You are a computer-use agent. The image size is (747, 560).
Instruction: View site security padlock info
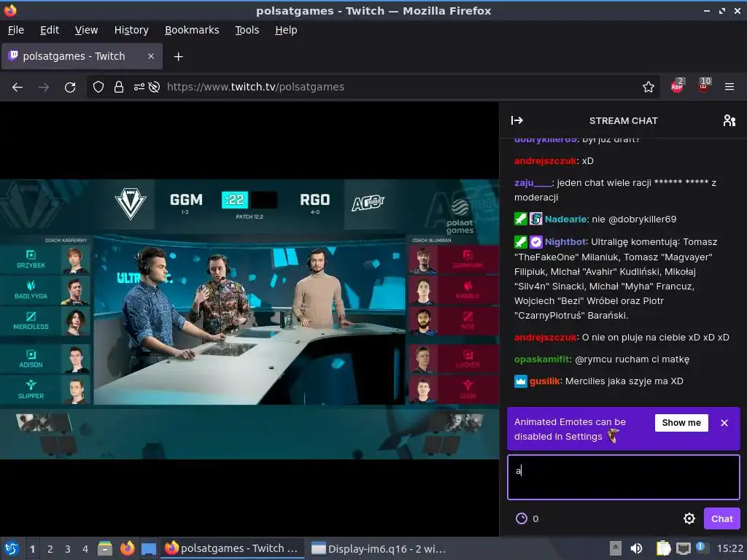(119, 87)
